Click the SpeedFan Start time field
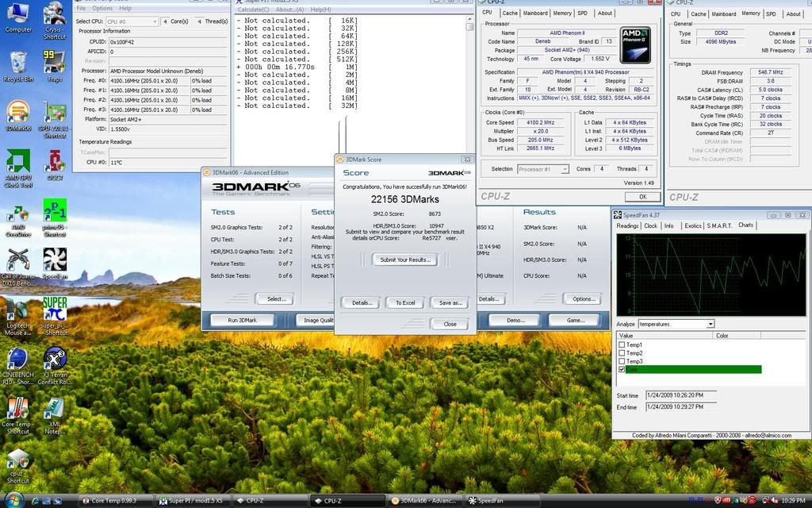812x508 pixels. coord(680,395)
